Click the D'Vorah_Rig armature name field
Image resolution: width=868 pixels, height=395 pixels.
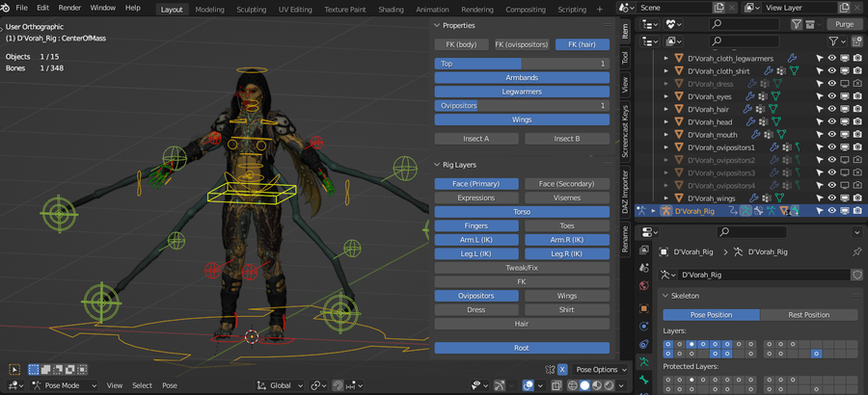(764, 275)
